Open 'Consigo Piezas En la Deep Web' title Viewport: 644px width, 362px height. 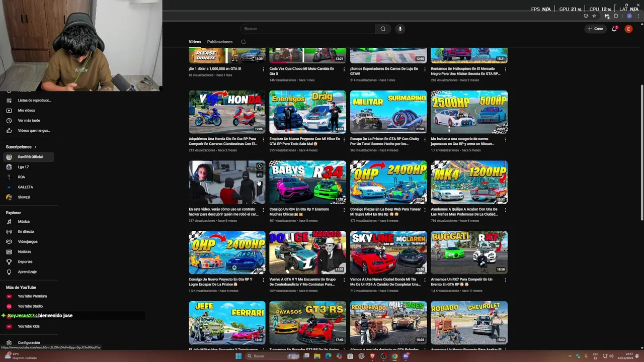(385, 212)
